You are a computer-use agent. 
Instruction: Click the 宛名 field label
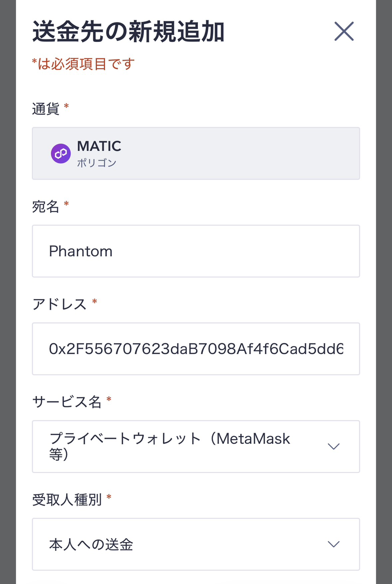tap(46, 206)
